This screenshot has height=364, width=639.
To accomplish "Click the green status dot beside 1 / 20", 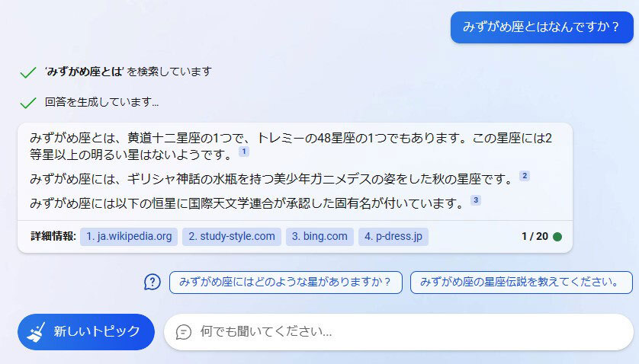I will click(557, 237).
